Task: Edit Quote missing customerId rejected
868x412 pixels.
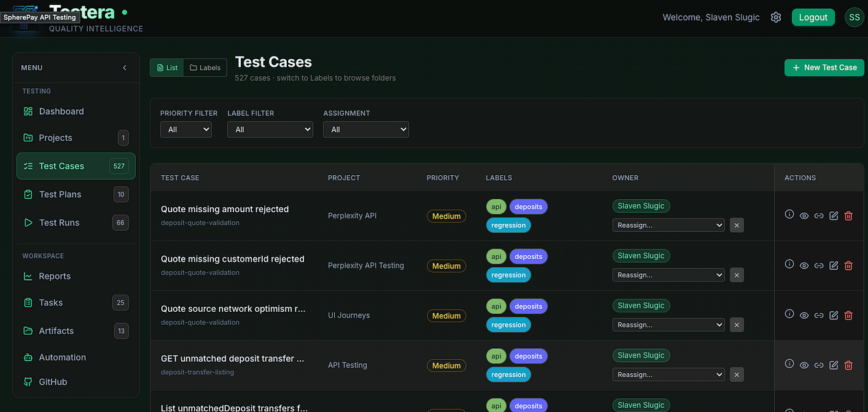Action: pyautogui.click(x=834, y=266)
